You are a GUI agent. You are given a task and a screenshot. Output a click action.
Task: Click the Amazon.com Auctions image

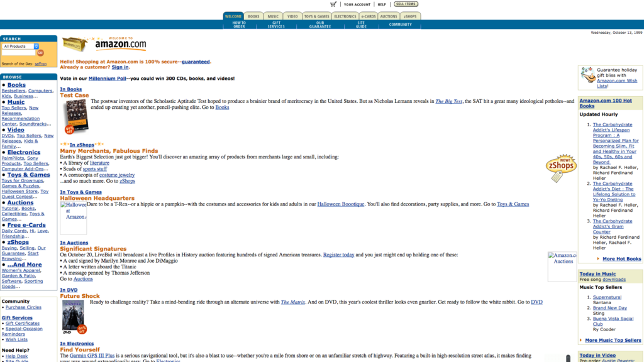[562, 266]
